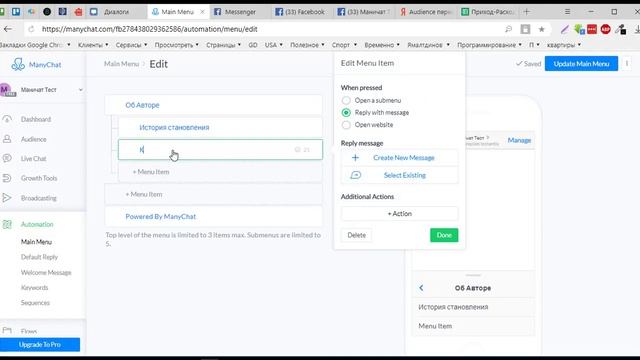640x360 pixels.
Task: Click the Upgrade To Pro button
Action: [x=40, y=344]
